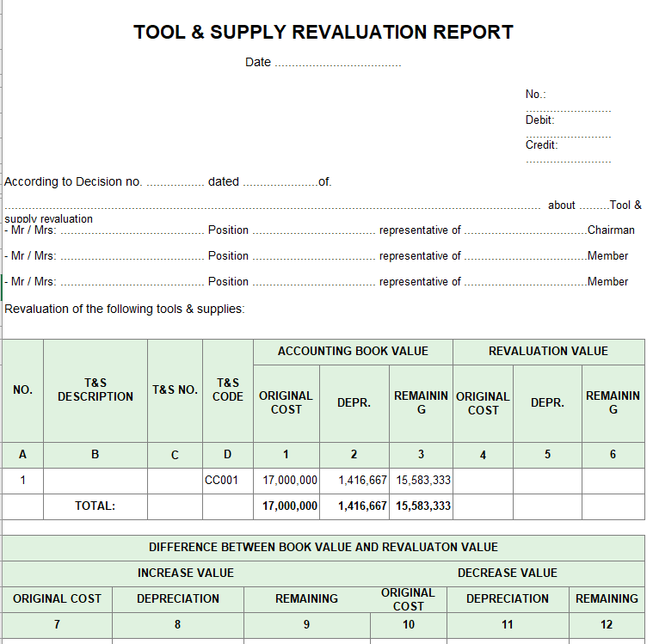The width and height of the screenshot is (653, 644).
Task: Click column index cell '11'
Action: point(508,625)
